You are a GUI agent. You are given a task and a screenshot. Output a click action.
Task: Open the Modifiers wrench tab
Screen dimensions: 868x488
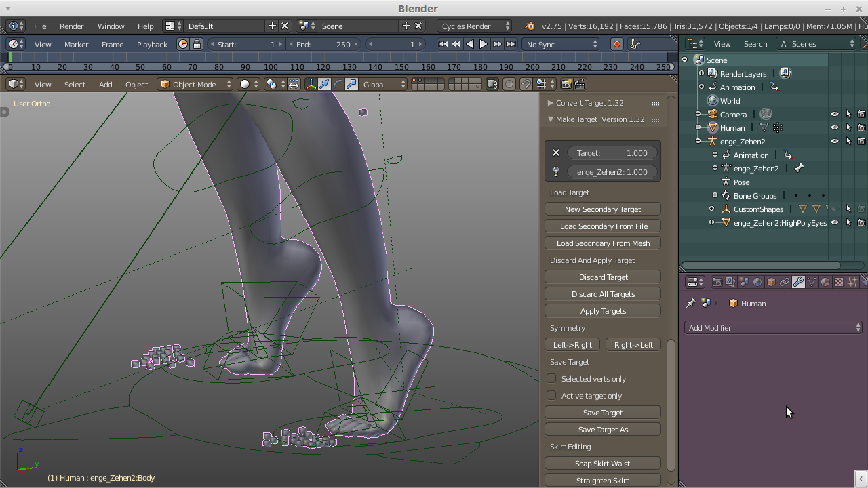tap(798, 282)
